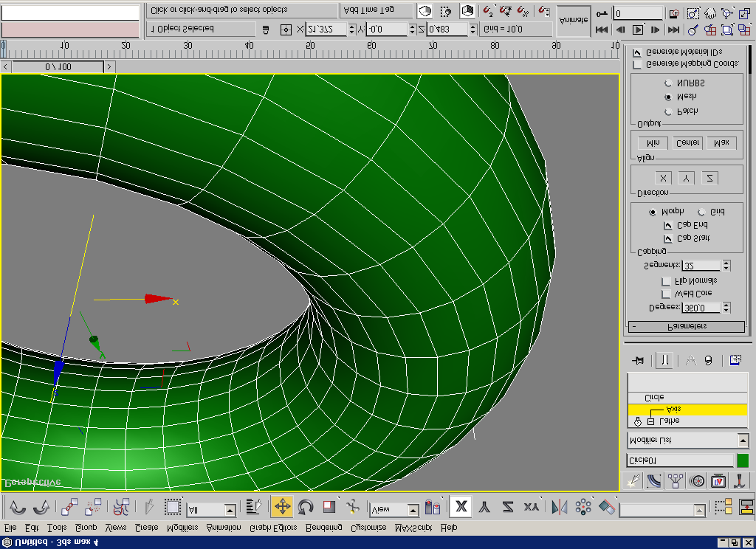The height and width of the screenshot is (549, 756).
Task: Open the Modifiers menu
Action: point(182,528)
